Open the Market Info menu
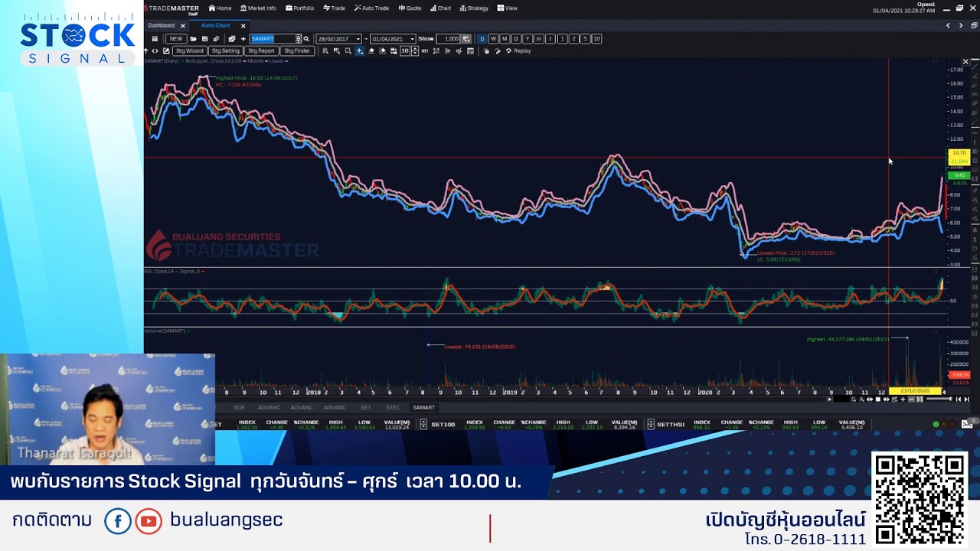 pos(258,8)
